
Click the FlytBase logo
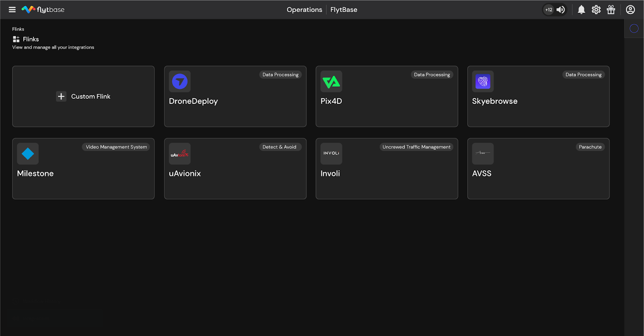(x=43, y=10)
